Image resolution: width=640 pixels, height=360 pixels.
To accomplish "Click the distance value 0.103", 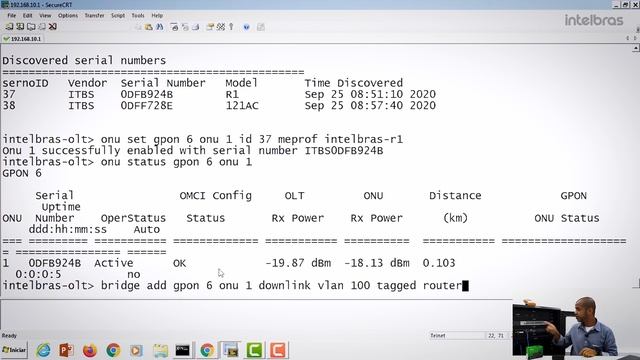I will pos(439,263).
